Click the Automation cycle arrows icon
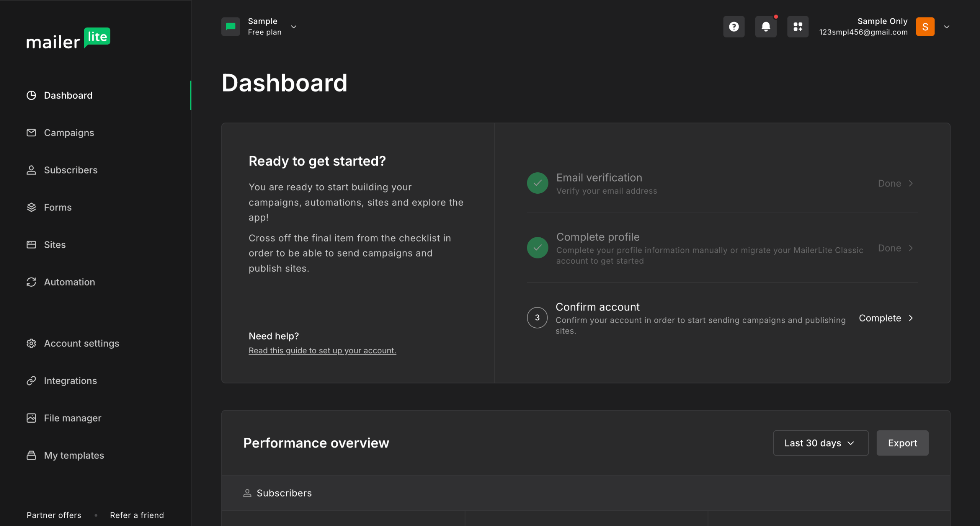The image size is (980, 526). (x=31, y=282)
